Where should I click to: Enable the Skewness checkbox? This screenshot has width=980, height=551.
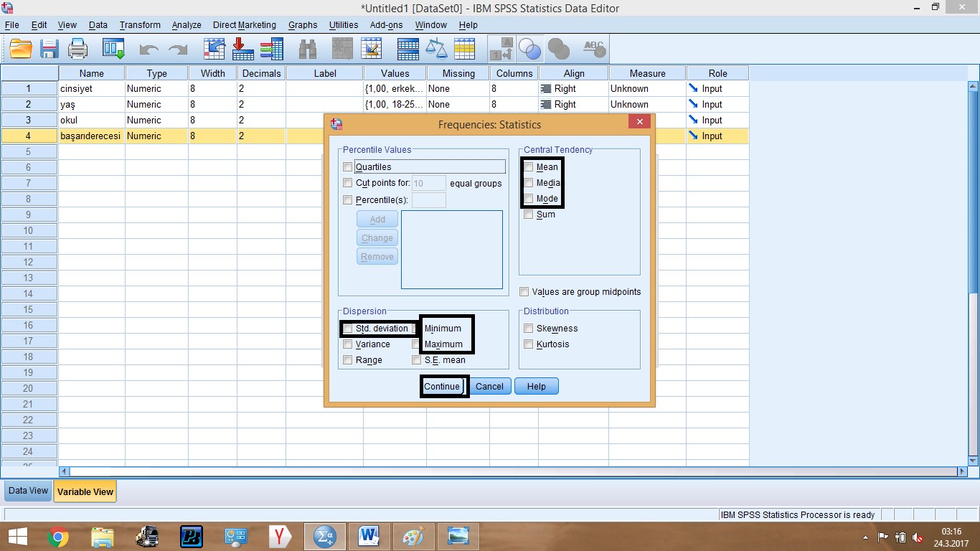coord(529,329)
